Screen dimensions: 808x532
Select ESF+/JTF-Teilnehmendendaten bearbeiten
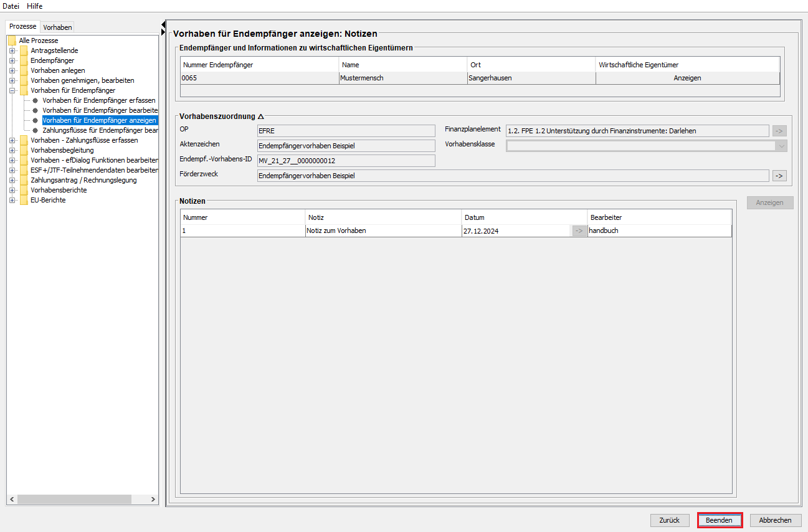pyautogui.click(x=94, y=170)
